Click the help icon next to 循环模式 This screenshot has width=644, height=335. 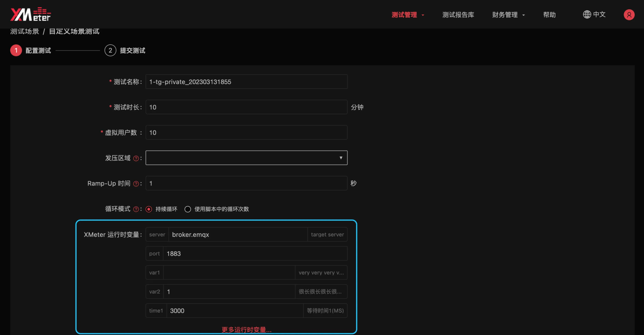[136, 208]
